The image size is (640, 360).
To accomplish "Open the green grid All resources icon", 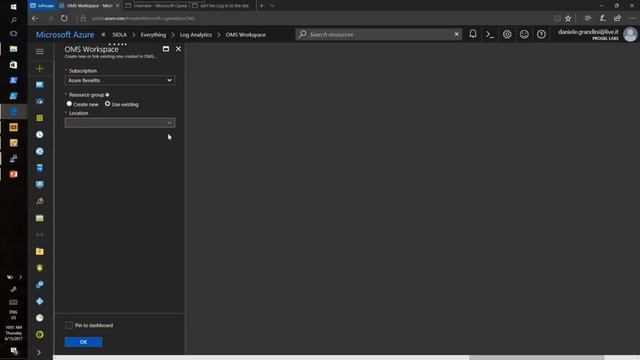I will click(40, 118).
